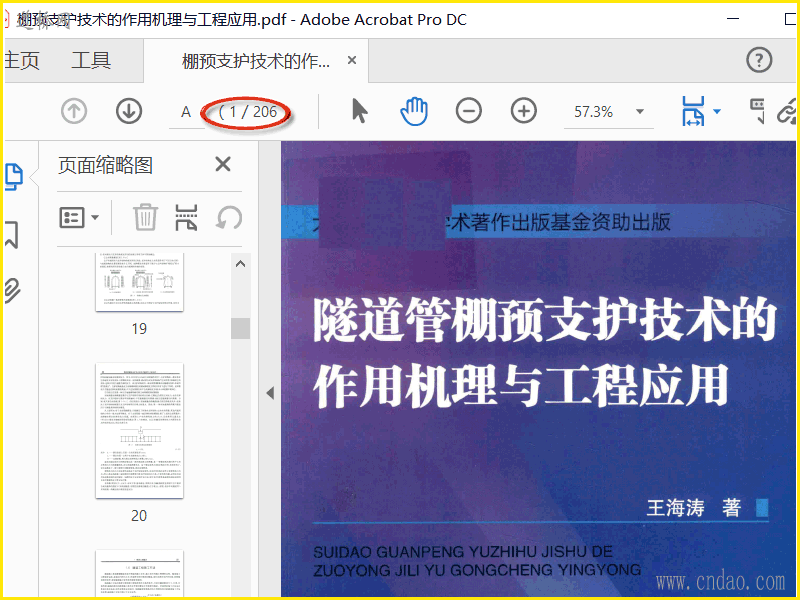Rotate pages with rotate icon

(229, 218)
